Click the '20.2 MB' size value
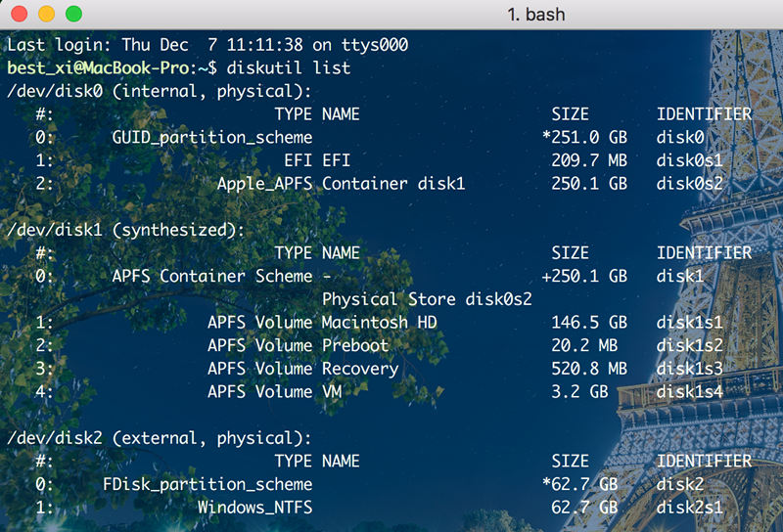Viewport: 783px width, 532px height. click(x=584, y=345)
